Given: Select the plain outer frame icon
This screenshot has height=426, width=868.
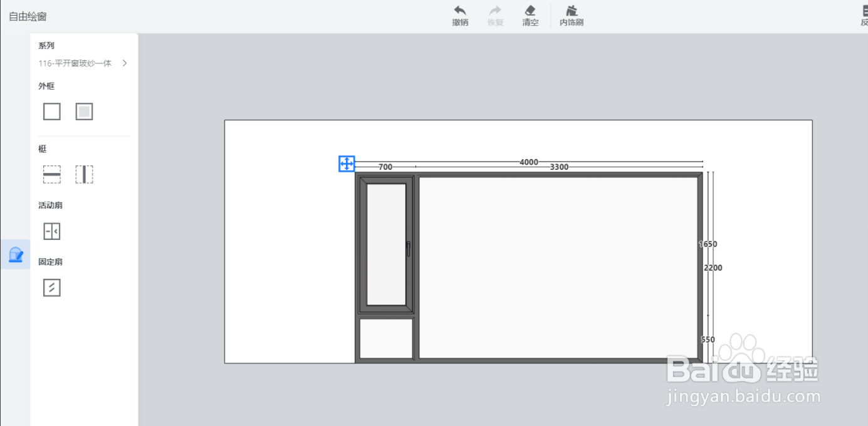Looking at the screenshot, I should pyautogui.click(x=52, y=112).
